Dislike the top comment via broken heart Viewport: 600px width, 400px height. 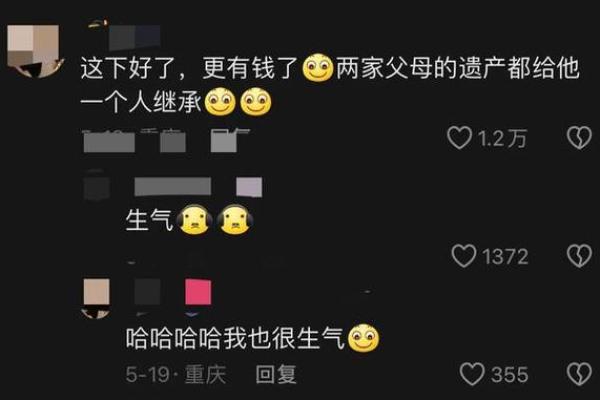pos(579,137)
